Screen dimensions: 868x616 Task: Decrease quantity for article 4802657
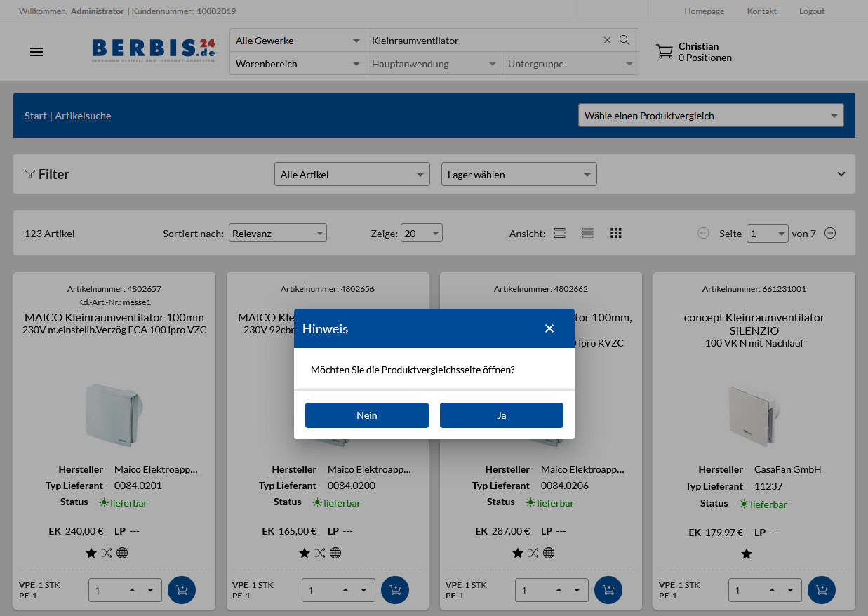point(149,590)
